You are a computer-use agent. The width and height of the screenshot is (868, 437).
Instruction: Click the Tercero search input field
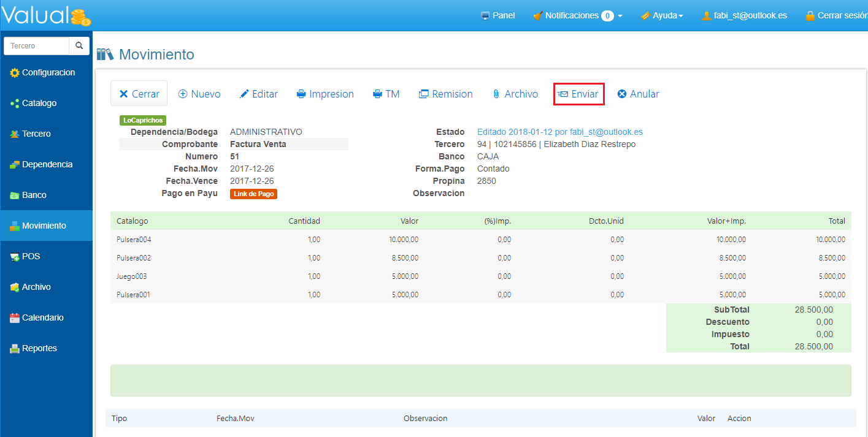[36, 46]
